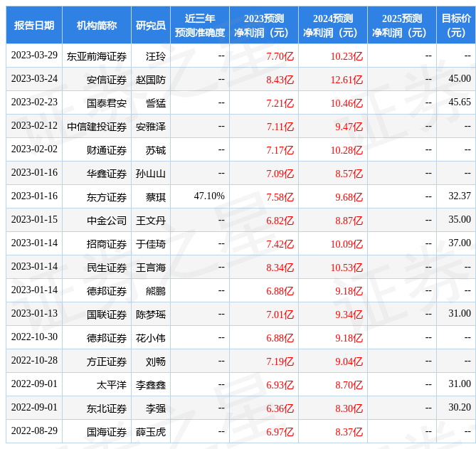
Task: Click the 目标价 column header
Action: point(456,26)
